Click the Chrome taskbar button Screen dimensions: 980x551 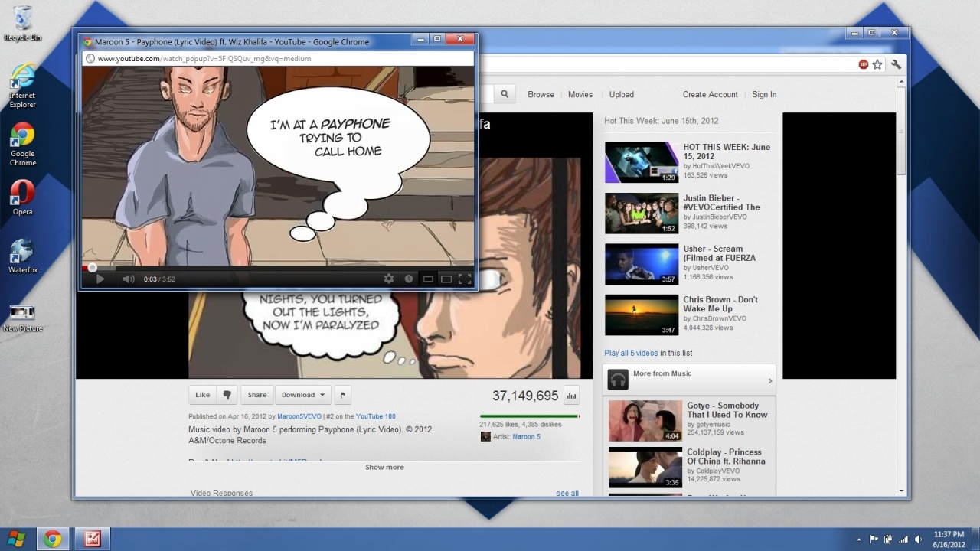coord(53,539)
